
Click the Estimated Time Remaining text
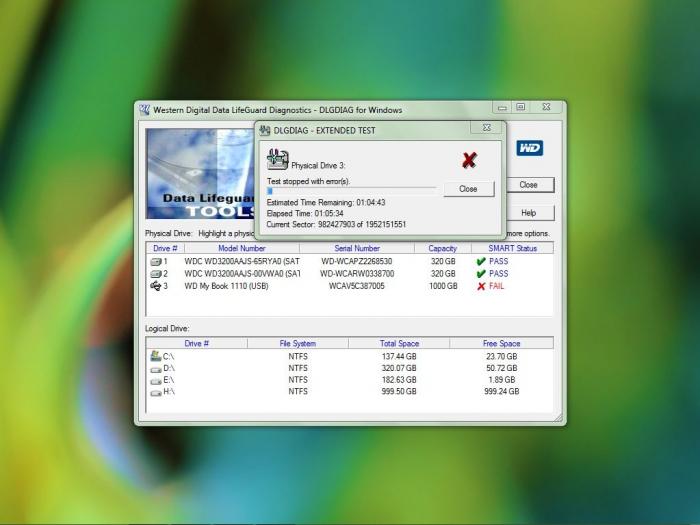(326, 203)
